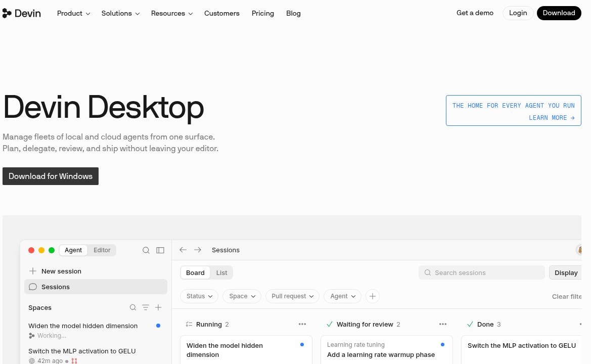The width and height of the screenshot is (591, 364).
Task: Open the Status filter dropdown
Action: click(x=199, y=296)
